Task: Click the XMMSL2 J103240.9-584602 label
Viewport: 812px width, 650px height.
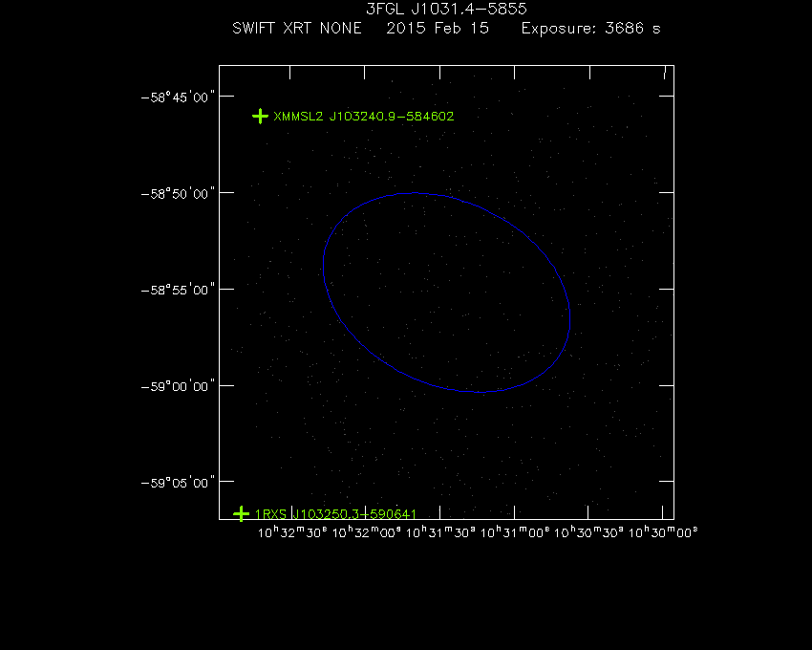Action: [x=364, y=116]
